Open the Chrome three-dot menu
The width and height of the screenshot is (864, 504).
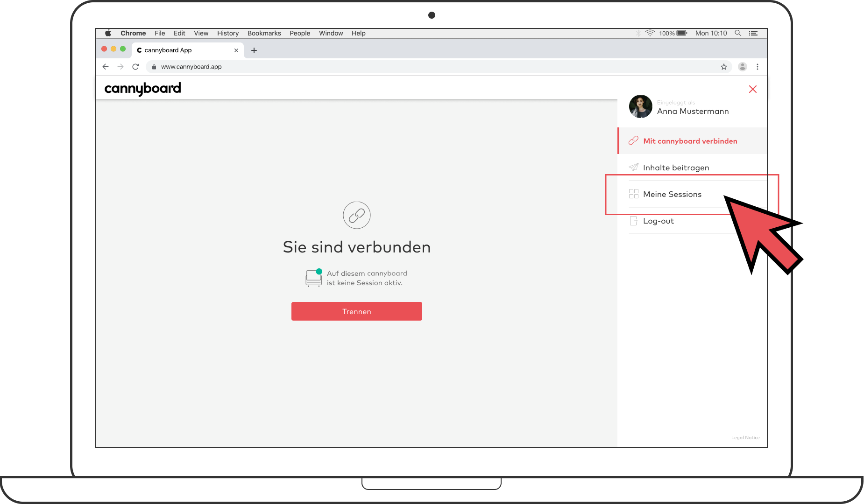click(x=758, y=67)
